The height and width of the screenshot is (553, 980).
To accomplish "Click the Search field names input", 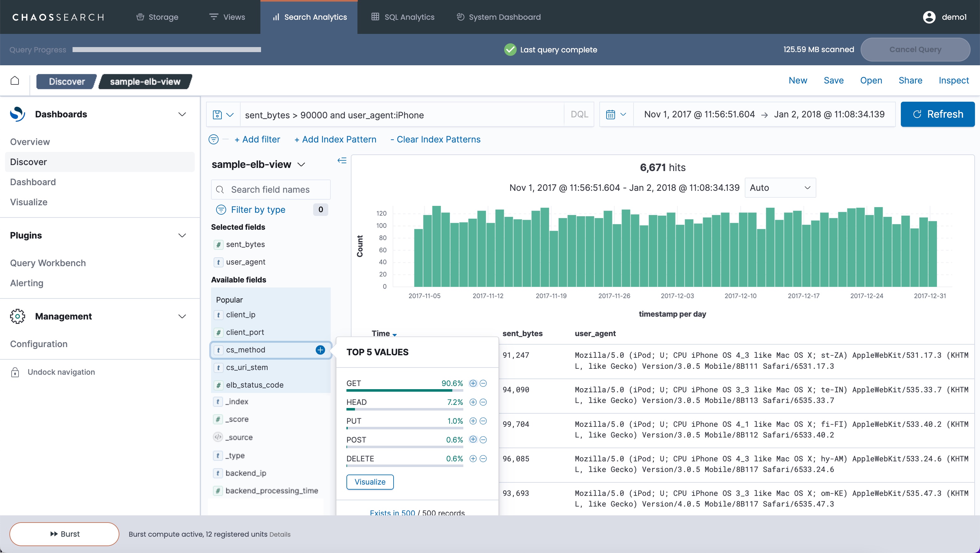I will 270,189.
